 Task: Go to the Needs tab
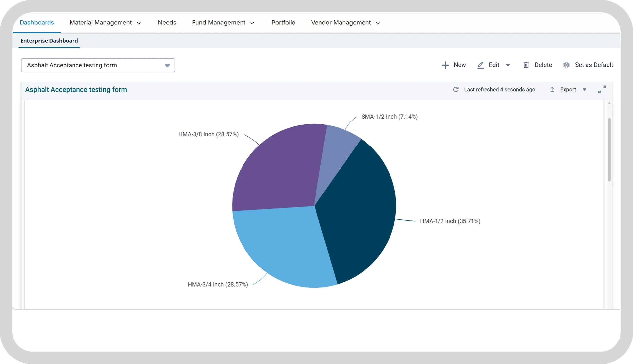point(167,23)
